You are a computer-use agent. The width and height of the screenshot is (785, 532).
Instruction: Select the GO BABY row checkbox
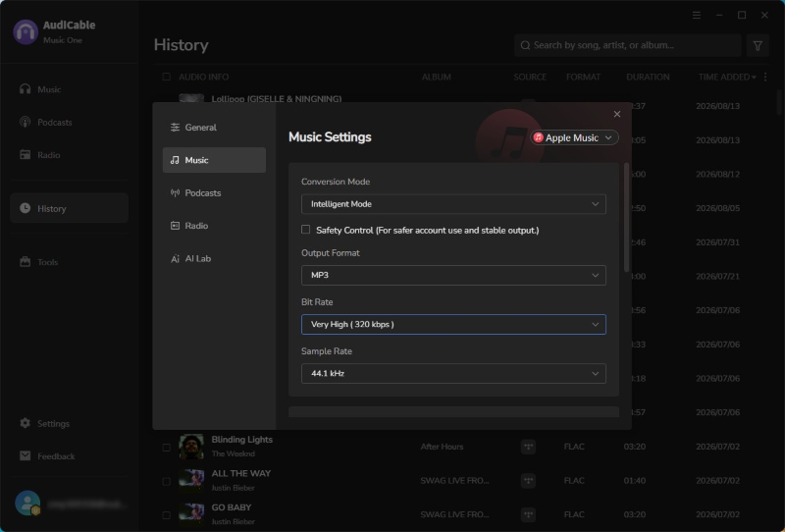click(x=166, y=515)
